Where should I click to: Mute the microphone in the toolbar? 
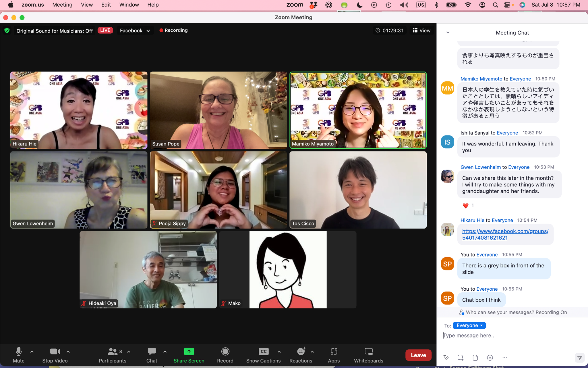tap(19, 355)
